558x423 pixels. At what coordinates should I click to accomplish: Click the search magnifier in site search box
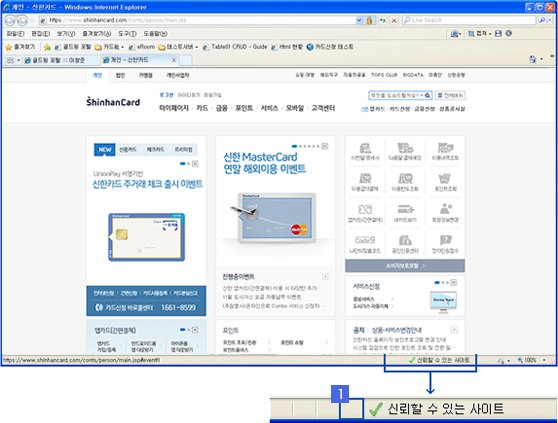pyautogui.click(x=427, y=95)
